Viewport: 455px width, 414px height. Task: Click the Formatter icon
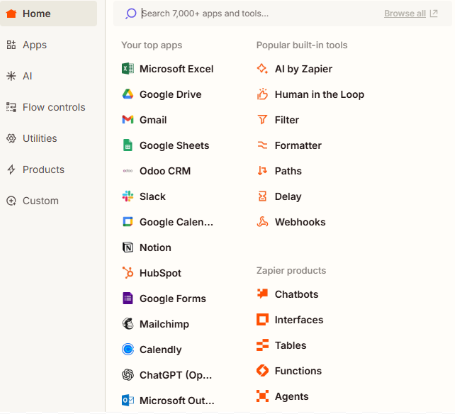262,145
